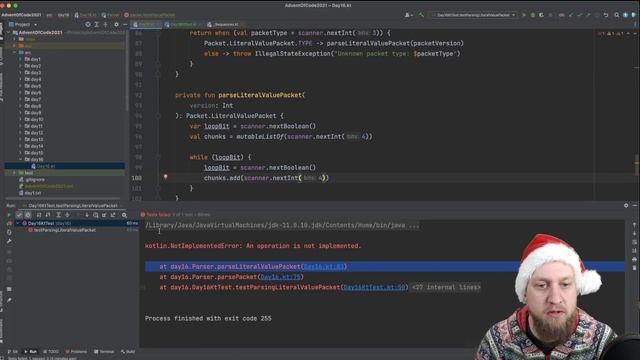The height and width of the screenshot is (360, 640).
Task: Open Day16.kt:75 link in stack trace
Action: [280, 277]
